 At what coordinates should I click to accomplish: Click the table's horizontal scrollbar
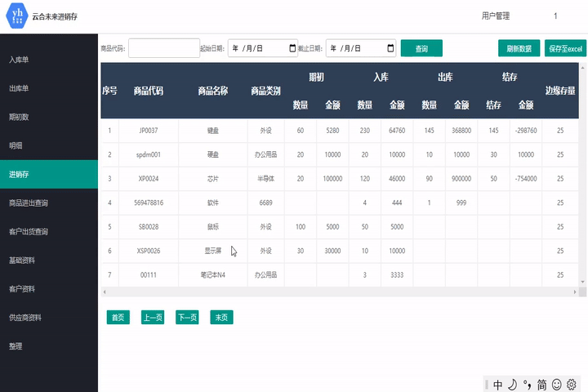[x=327, y=292]
